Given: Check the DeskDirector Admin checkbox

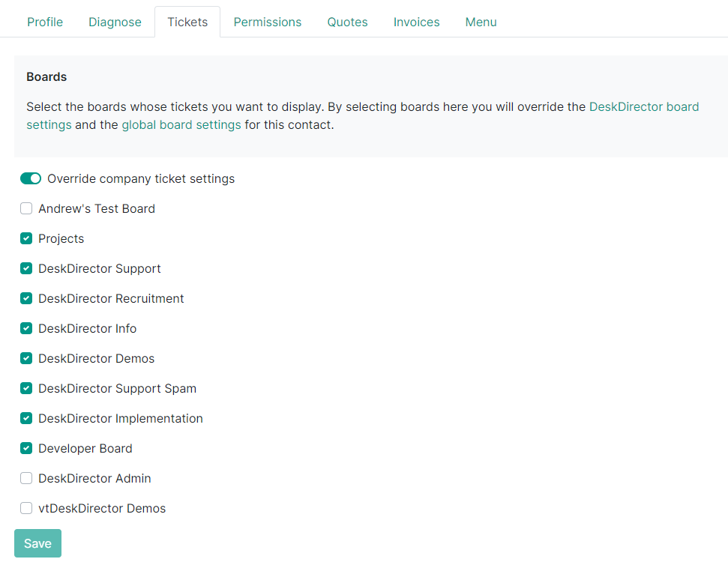Looking at the screenshot, I should tap(26, 478).
